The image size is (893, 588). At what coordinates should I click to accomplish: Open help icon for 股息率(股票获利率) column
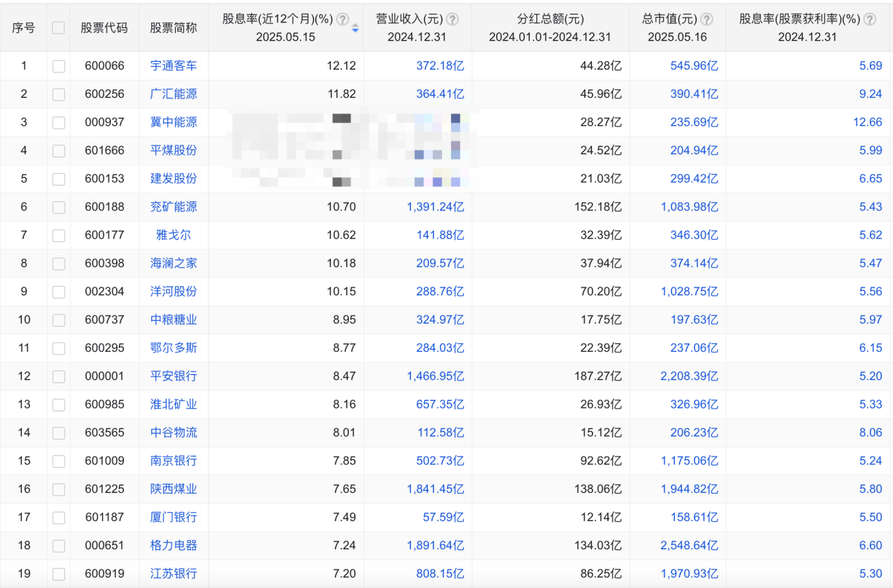point(870,20)
